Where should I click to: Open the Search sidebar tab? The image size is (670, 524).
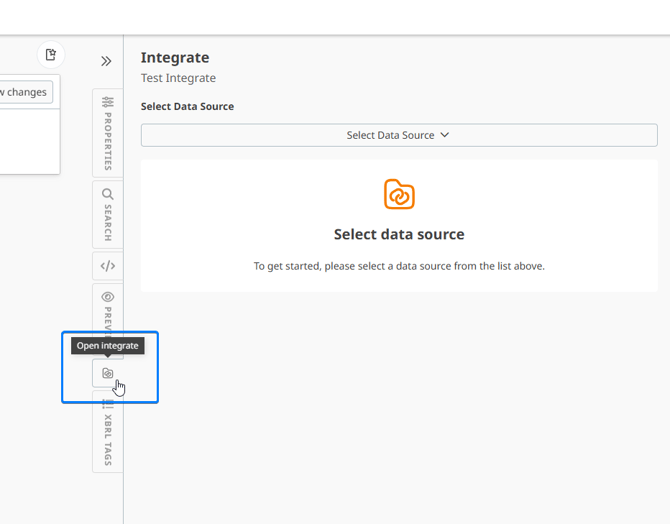click(x=108, y=214)
